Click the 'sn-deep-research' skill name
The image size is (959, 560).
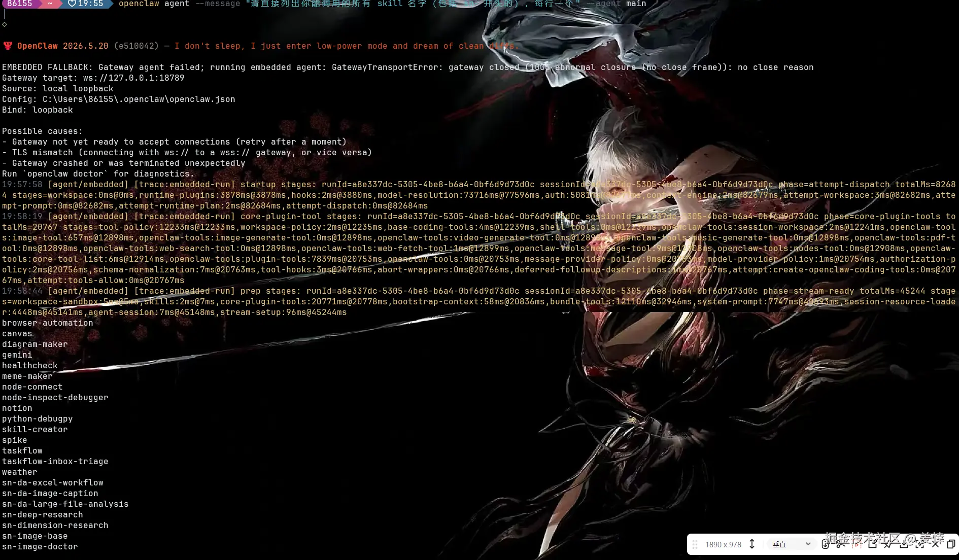click(43, 515)
